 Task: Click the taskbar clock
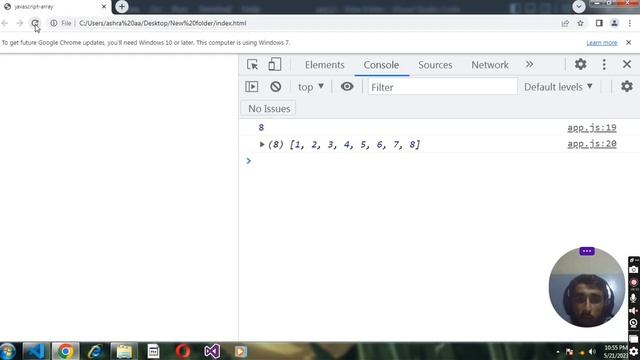(x=616, y=351)
